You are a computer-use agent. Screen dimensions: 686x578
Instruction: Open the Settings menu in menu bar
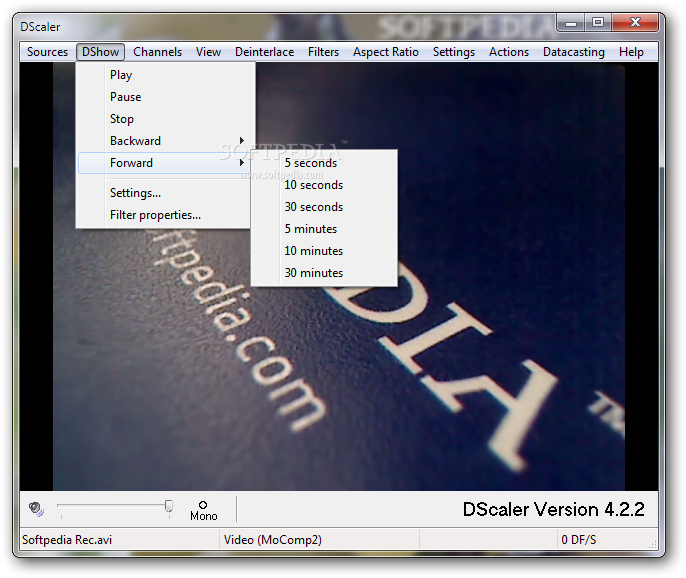click(454, 52)
